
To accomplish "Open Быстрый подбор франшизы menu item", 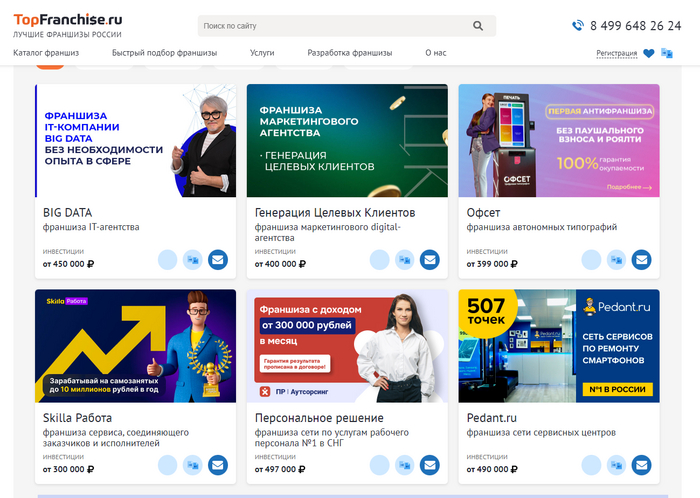I will (164, 53).
